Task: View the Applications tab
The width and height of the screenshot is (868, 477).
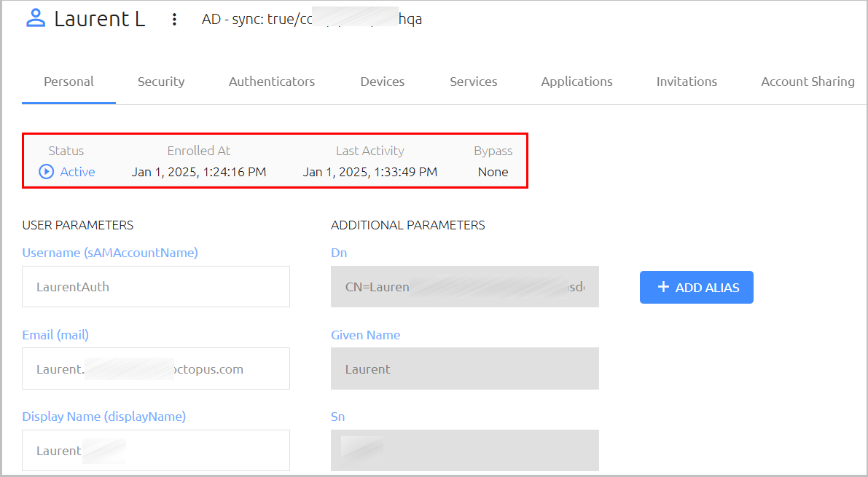Action: click(x=576, y=82)
